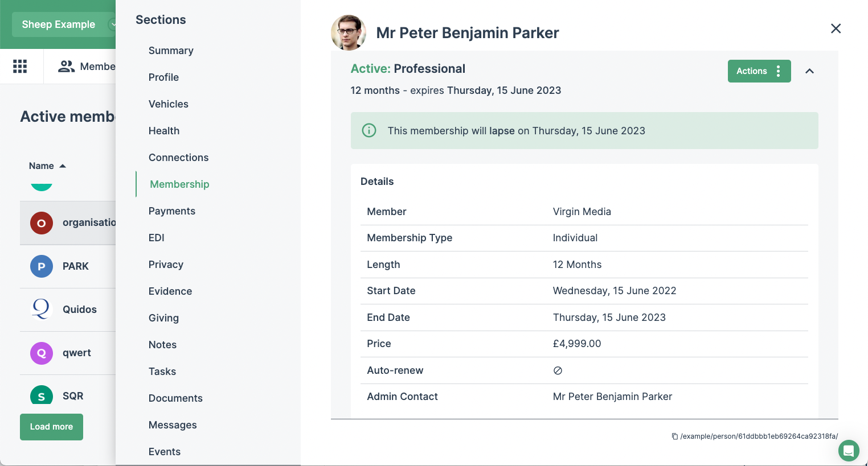Open the apps grid launcher
This screenshot has width=868, height=466.
pyautogui.click(x=20, y=67)
